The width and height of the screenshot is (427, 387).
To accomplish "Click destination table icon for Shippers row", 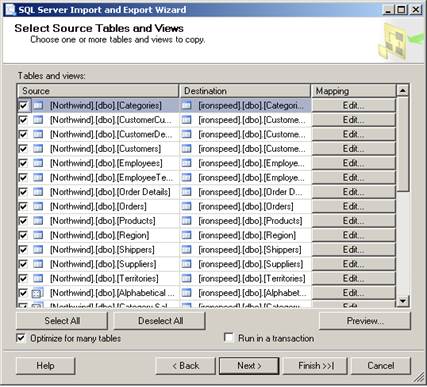I will point(187,250).
